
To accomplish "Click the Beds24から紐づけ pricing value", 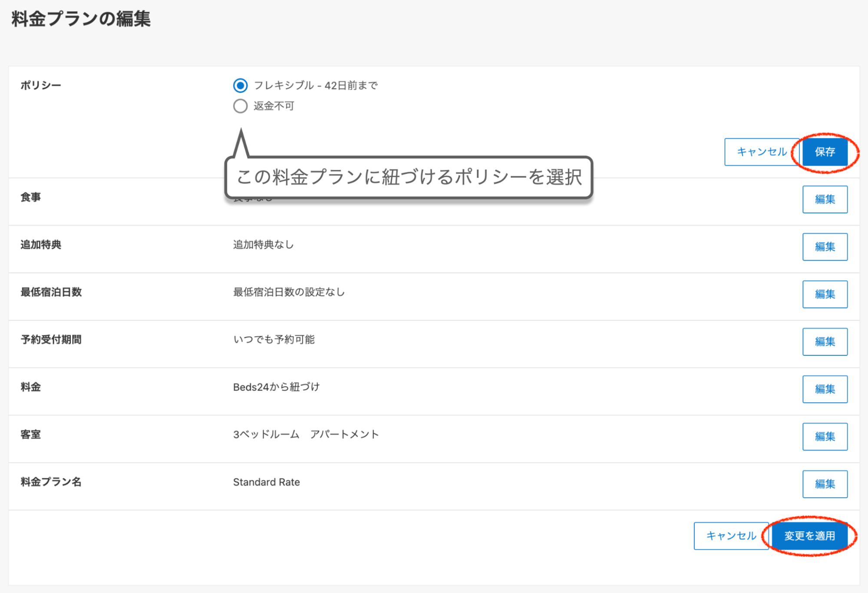I will pyautogui.click(x=276, y=387).
